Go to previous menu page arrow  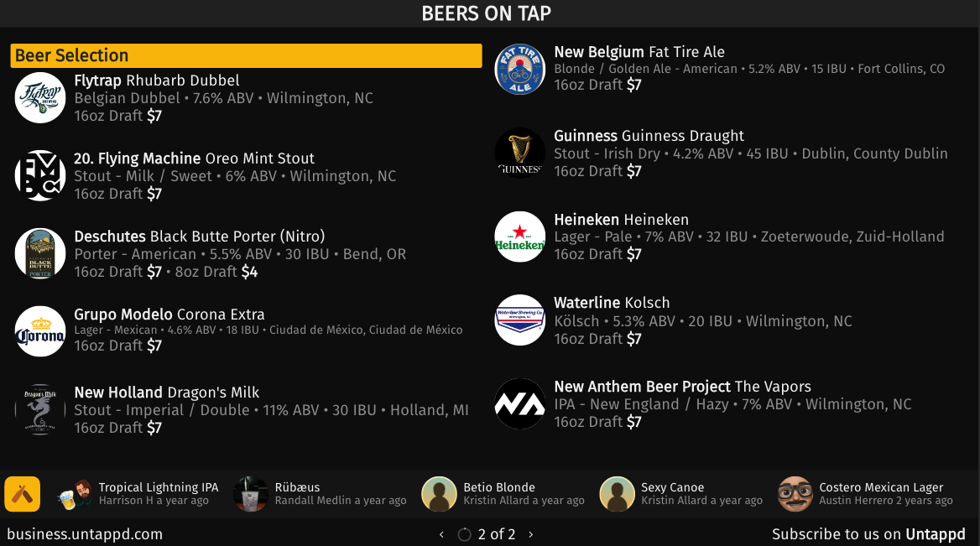point(442,535)
